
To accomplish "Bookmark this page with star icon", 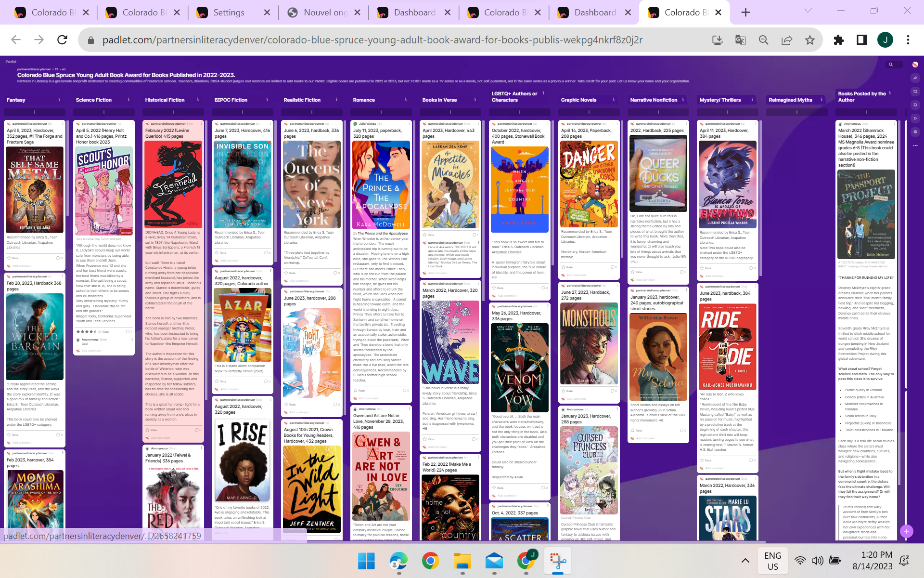I will [810, 40].
